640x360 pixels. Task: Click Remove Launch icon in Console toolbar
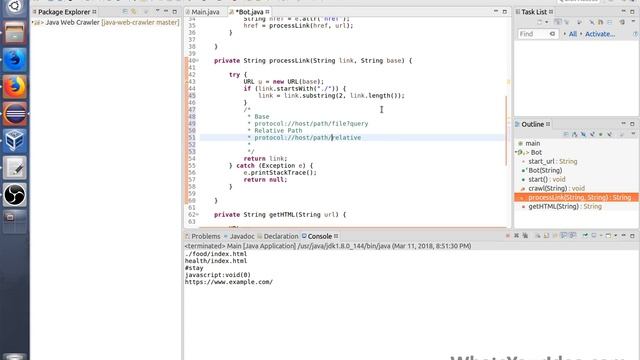pyautogui.click(x=516, y=236)
